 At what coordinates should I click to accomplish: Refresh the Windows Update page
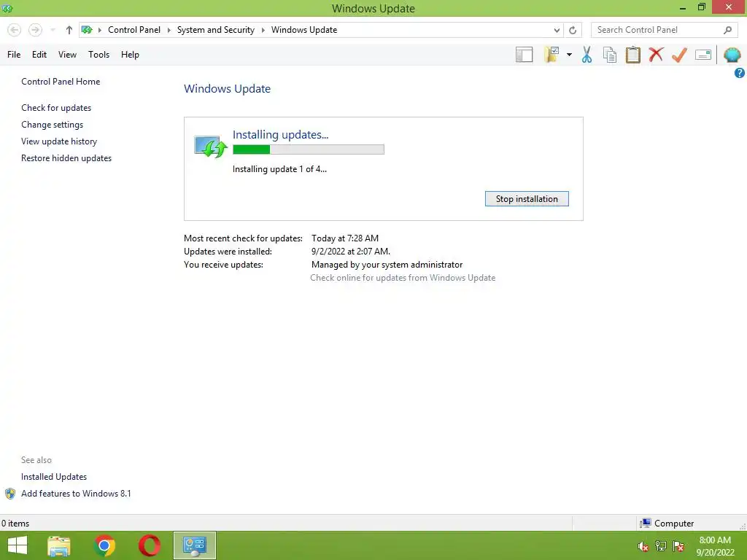pos(573,30)
